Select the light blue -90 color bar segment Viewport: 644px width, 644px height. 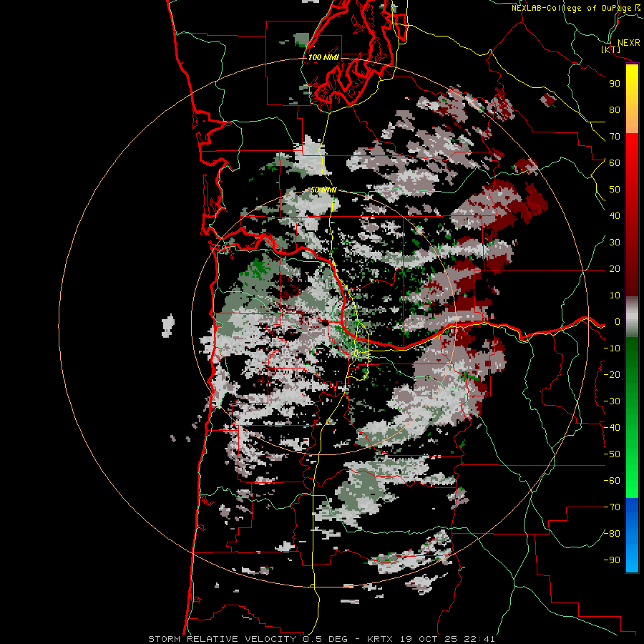coord(632,557)
